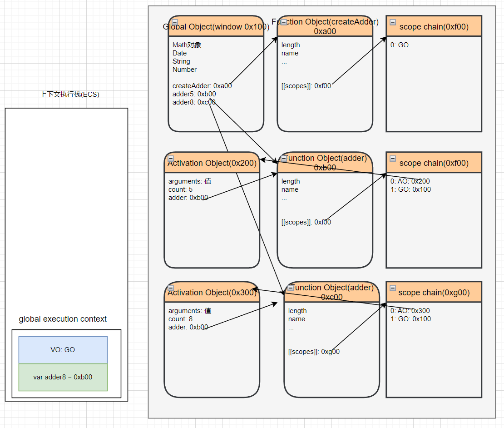Click the 'Math对象' entry in Global Object
504x428 pixels.
[x=187, y=45]
